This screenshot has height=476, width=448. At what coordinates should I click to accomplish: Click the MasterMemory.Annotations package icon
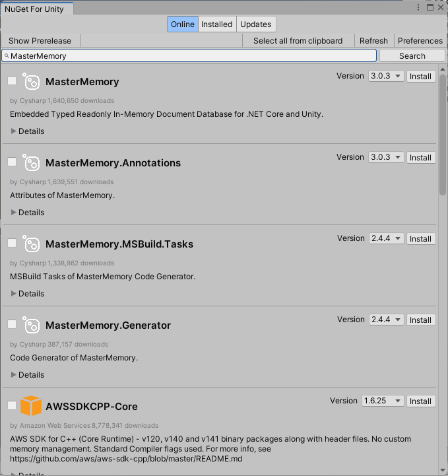(x=31, y=162)
